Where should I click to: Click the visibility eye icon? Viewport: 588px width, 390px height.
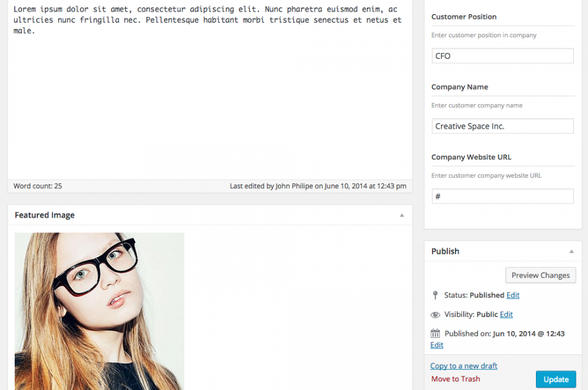(435, 315)
